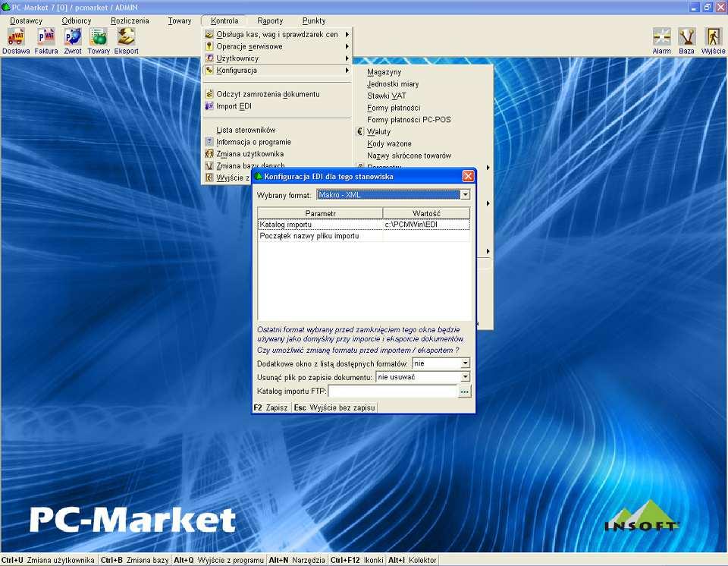Expand Operacje serwisowe submenu arrow
The height and width of the screenshot is (566, 728).
(x=347, y=46)
